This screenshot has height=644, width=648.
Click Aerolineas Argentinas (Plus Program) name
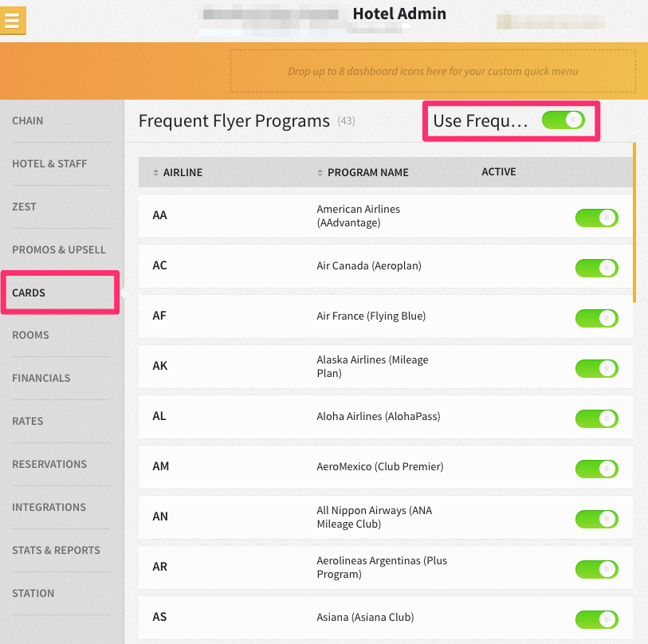382,567
